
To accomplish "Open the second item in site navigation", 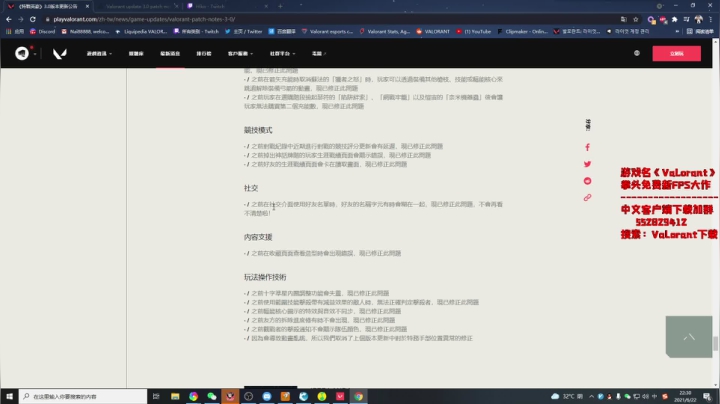I will pyautogui.click(x=136, y=54).
